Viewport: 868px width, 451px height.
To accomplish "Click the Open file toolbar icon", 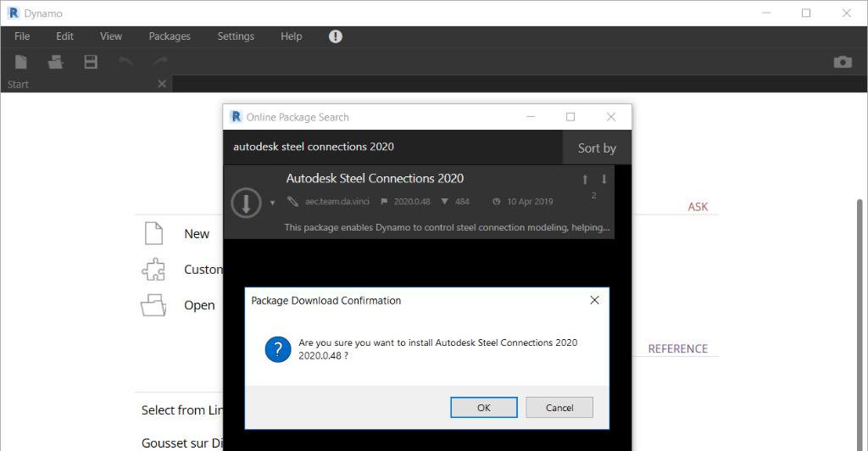I will [x=55, y=61].
